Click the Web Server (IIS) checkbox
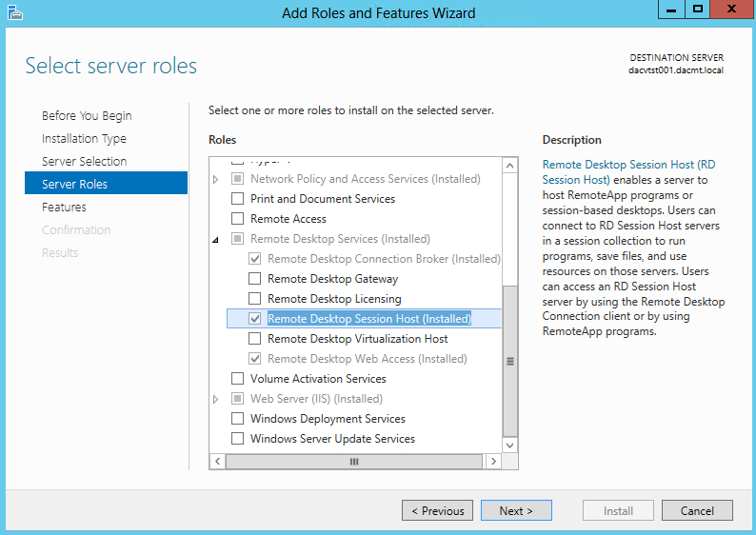The height and width of the screenshot is (535, 756). click(237, 399)
